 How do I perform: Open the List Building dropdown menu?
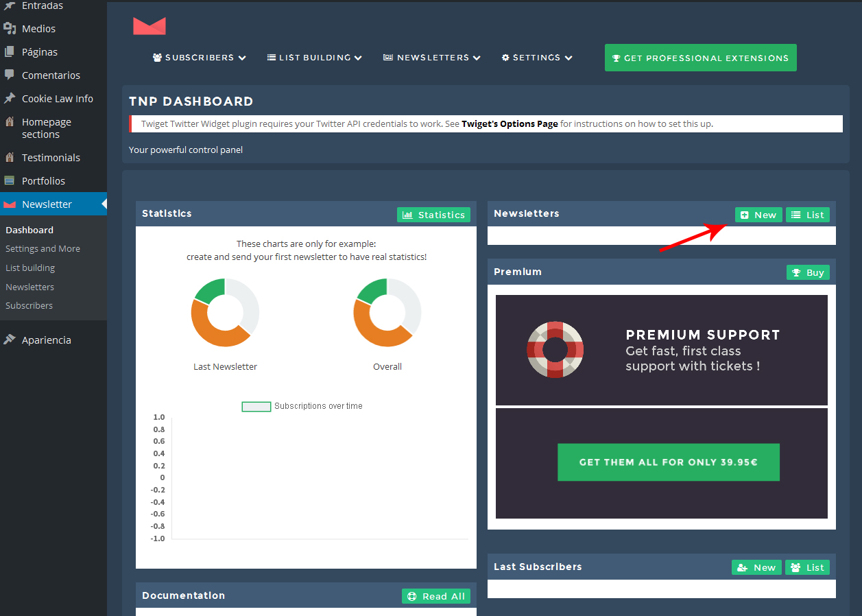pos(315,58)
